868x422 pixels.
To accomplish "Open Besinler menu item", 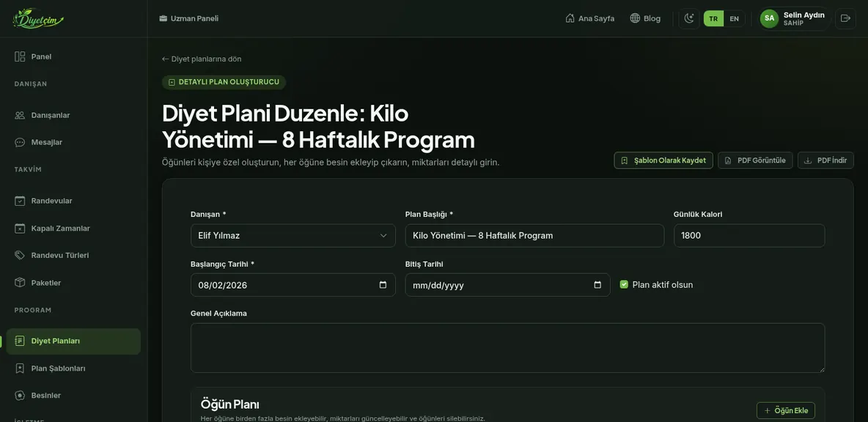I will point(73,396).
